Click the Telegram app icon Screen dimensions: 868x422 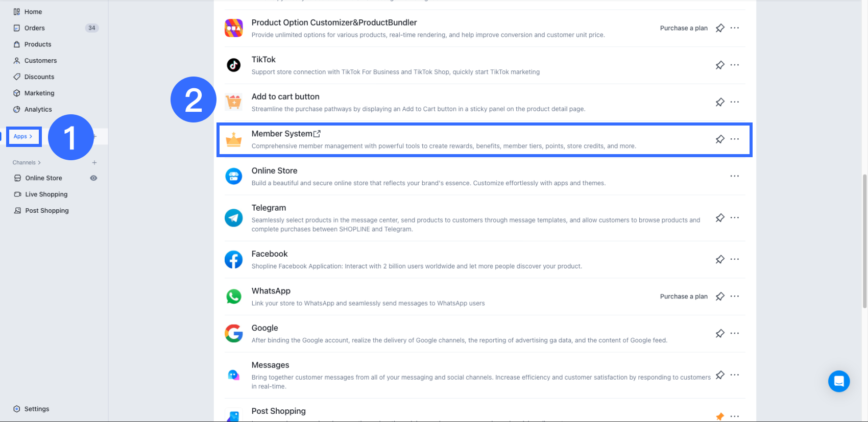[233, 218]
